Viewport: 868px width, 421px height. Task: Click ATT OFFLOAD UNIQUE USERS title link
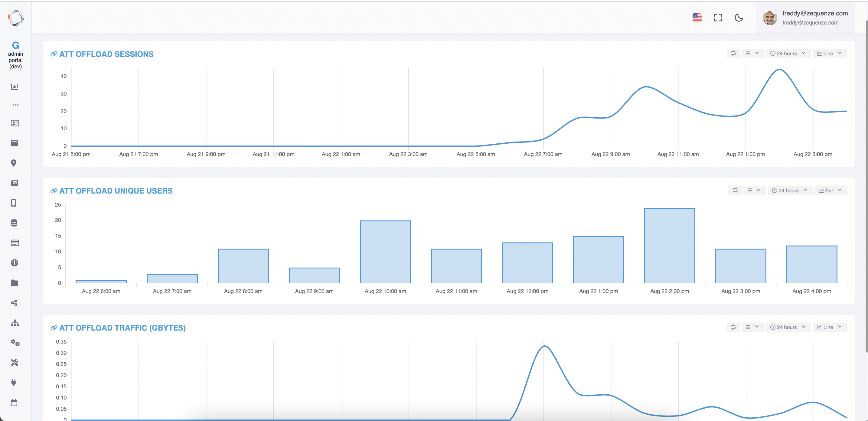(x=116, y=191)
